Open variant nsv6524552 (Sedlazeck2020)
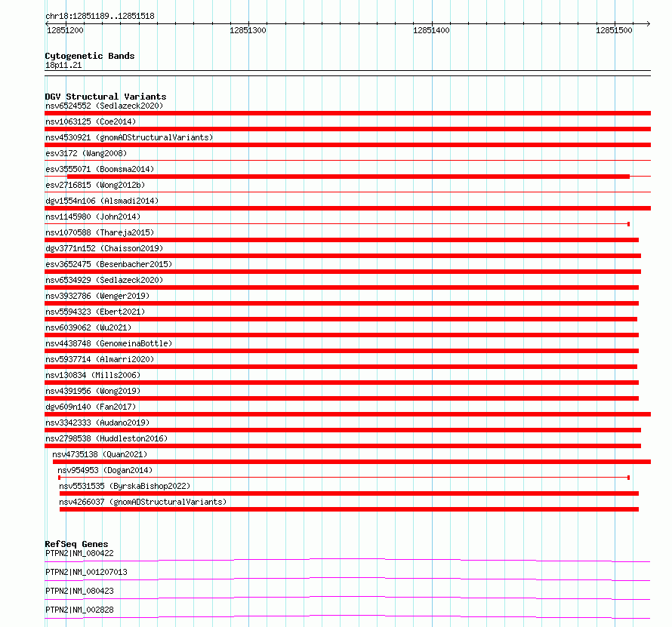Screen dimensions: 672x627 104,106
